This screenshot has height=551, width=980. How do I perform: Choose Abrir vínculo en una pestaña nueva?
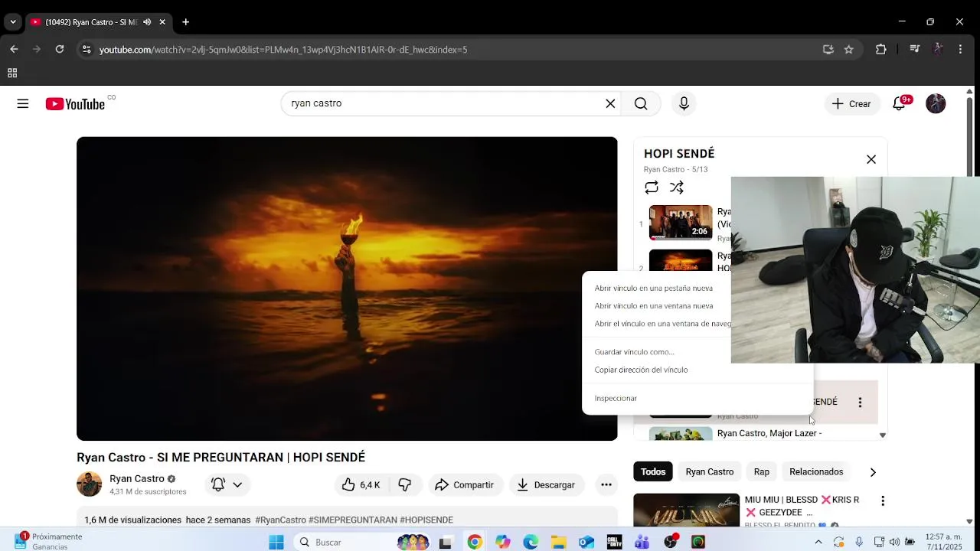653,289
